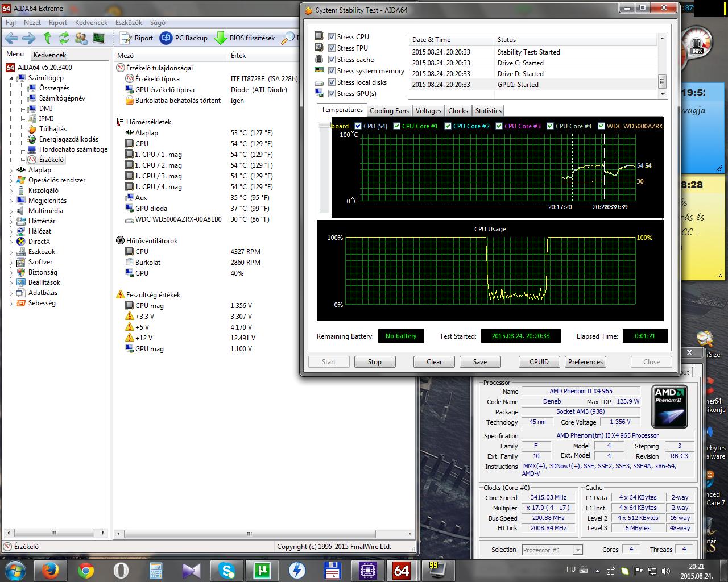Open the Skype taskbar icon
The width and height of the screenshot is (728, 582).
tap(227, 570)
